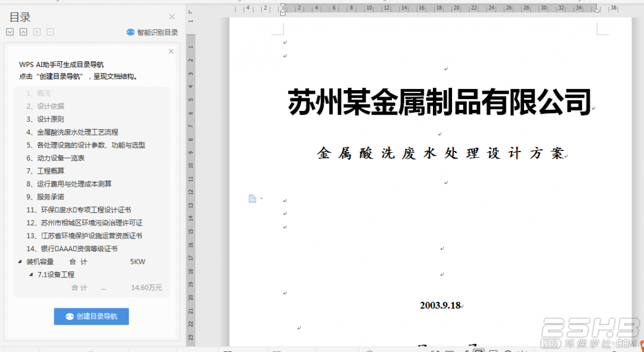
Task: Click 创建目录导航 button
Action: pos(92,316)
